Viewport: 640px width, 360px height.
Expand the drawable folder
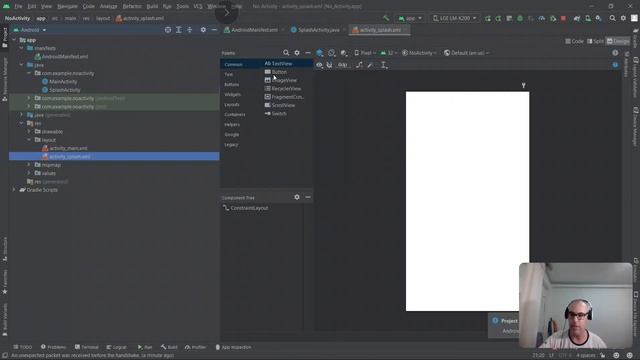(x=29, y=131)
